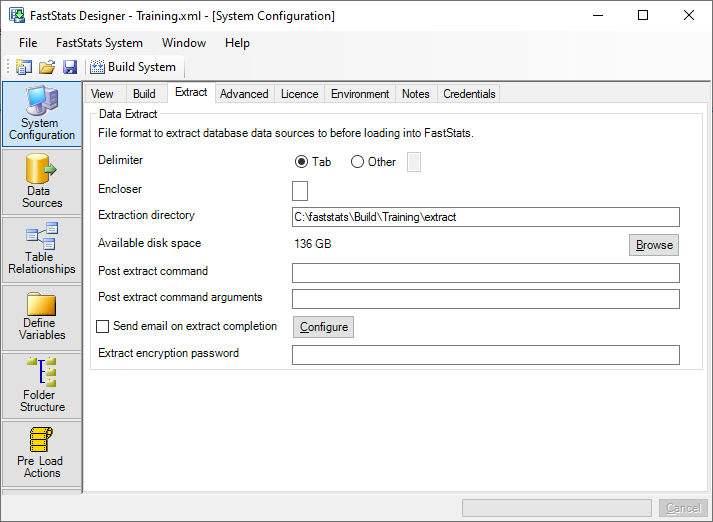Open the Folder Structure sidebar panel
Screen dimensions: 713x522
point(42,386)
